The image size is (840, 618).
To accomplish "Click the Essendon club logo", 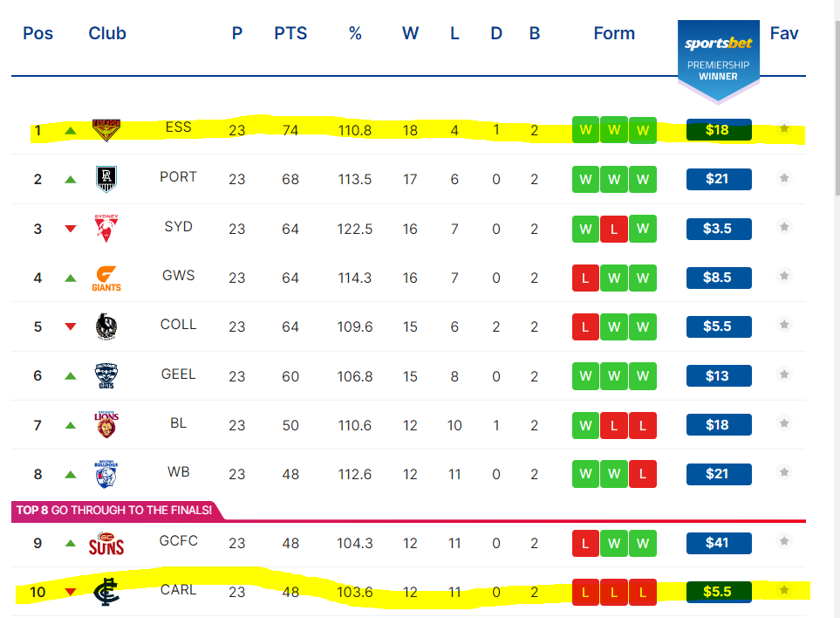I will (x=106, y=130).
